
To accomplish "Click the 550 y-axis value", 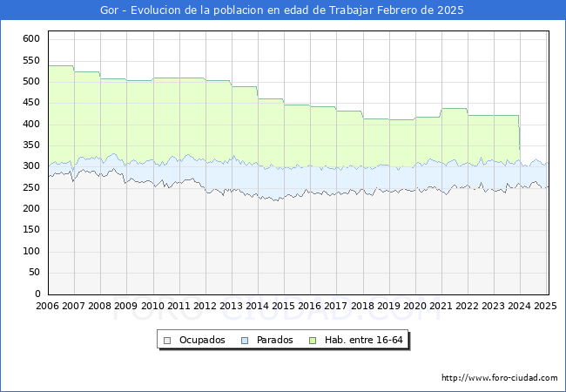I will 31,60.
